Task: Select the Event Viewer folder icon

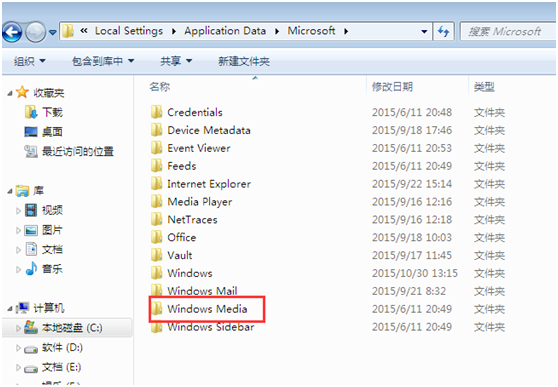Action: pyautogui.click(x=156, y=147)
